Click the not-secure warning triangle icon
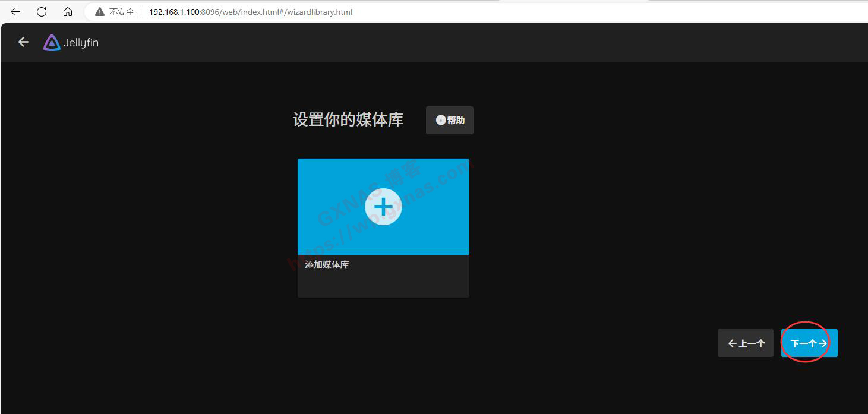 (99, 12)
